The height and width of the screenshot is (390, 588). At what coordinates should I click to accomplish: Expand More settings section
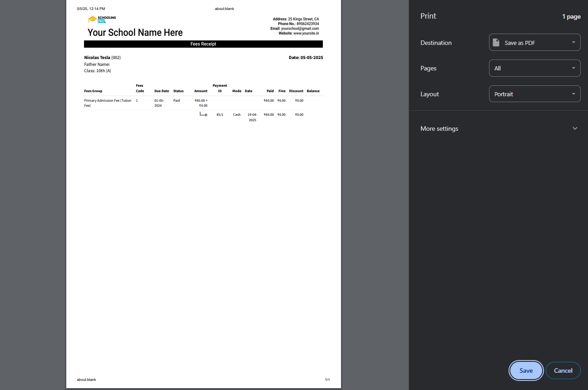(x=499, y=128)
